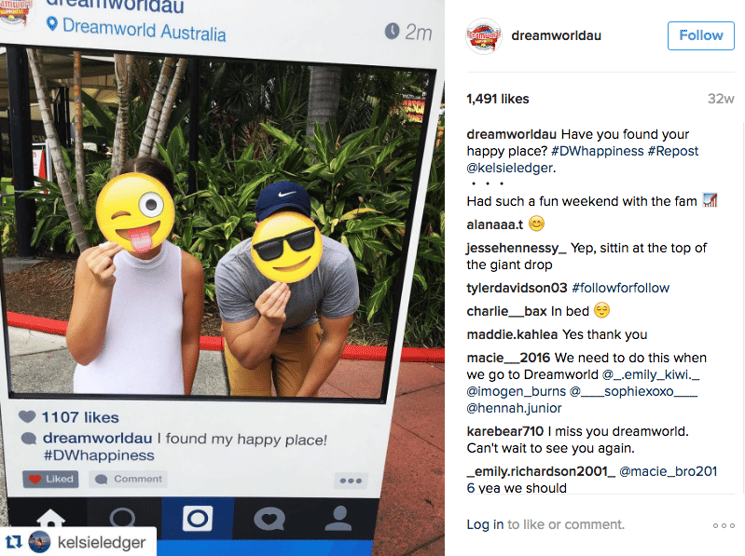Open commenter jessehennessy_ profile
The height and width of the screenshot is (556, 745).
(x=516, y=248)
